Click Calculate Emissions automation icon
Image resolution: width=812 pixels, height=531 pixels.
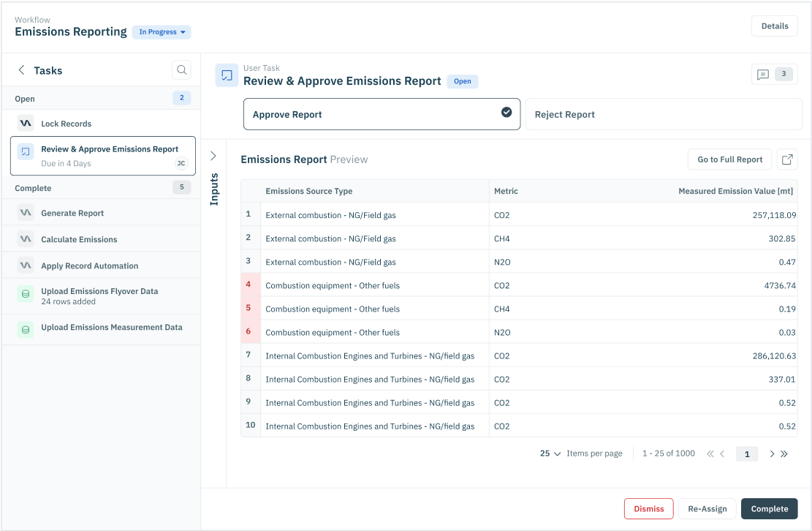(26, 239)
